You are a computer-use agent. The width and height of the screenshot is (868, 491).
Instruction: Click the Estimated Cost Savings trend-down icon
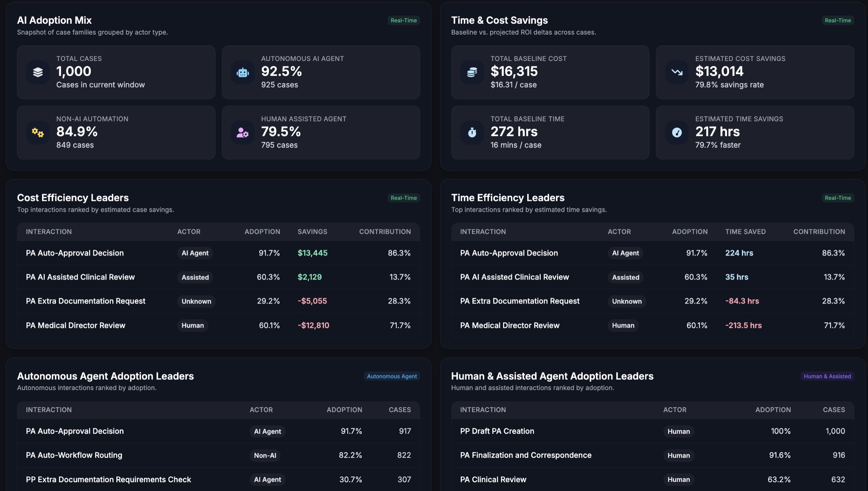point(677,72)
